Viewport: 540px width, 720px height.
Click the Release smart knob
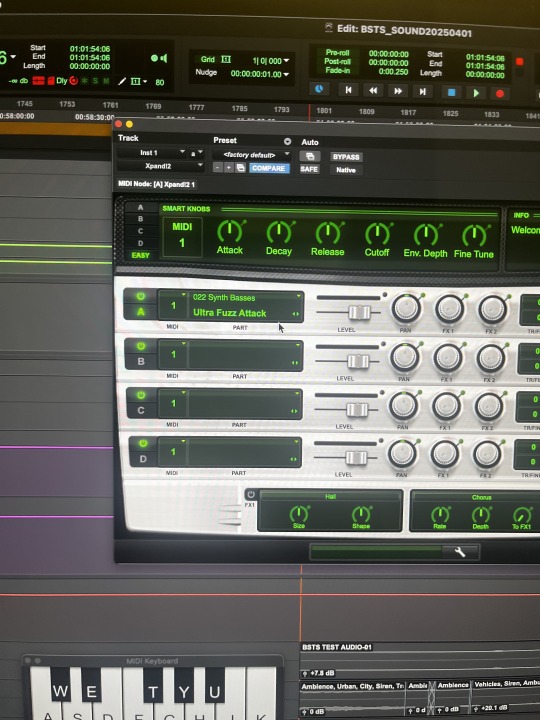pos(328,234)
